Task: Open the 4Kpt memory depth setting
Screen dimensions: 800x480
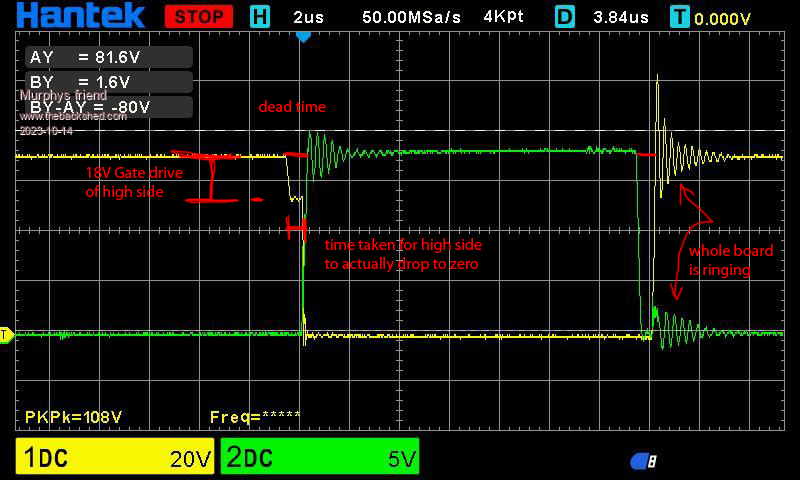Action: click(507, 17)
